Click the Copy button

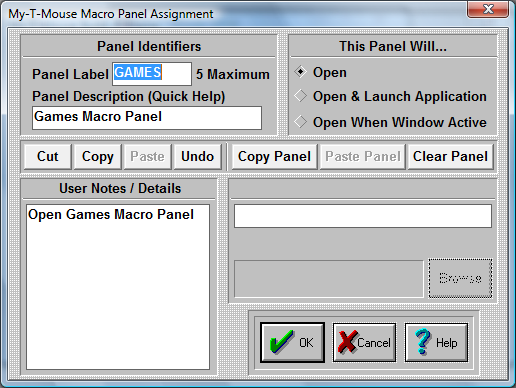[98, 157]
